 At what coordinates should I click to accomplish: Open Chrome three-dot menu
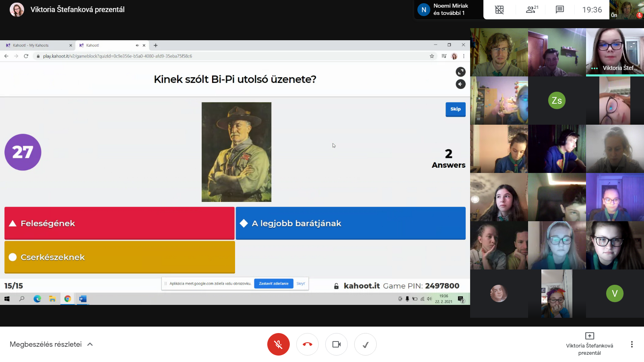click(x=464, y=56)
